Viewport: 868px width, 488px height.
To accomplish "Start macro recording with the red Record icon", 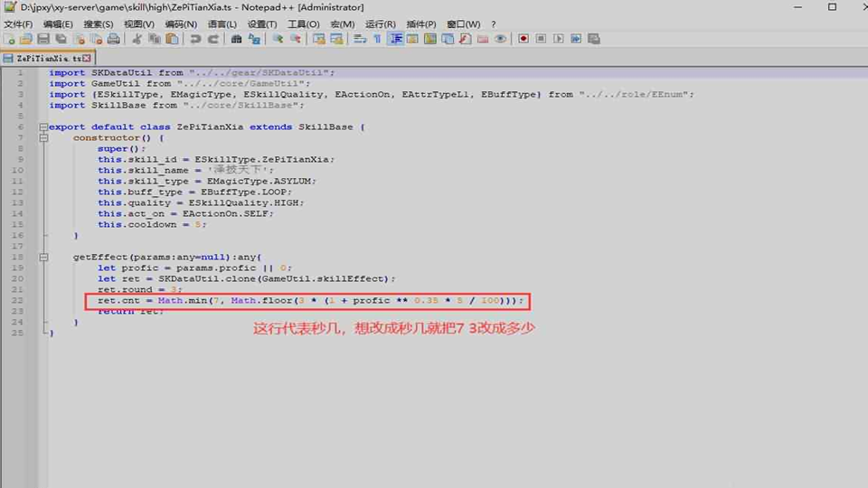I will coord(524,39).
